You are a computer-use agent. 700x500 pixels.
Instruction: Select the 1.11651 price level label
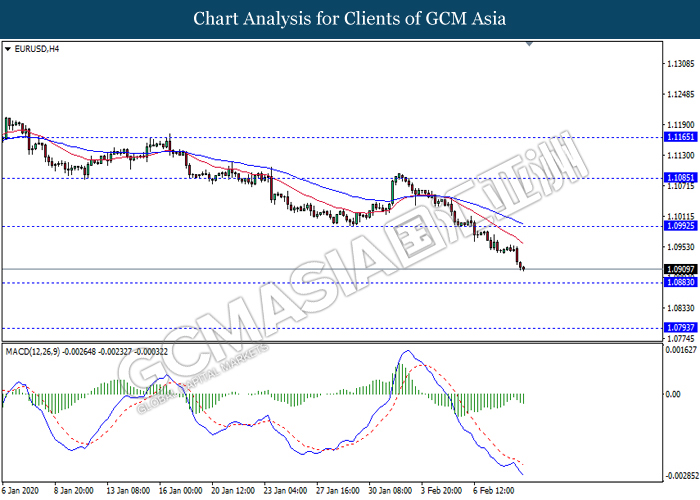coord(680,137)
